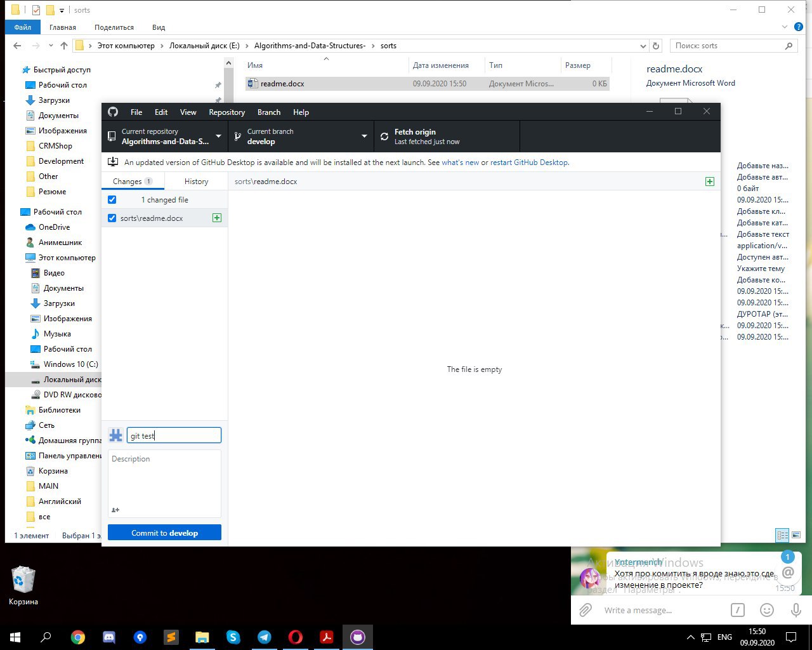The height and width of the screenshot is (650, 812).
Task: Click the attach file paperclip icon
Action: coord(586,610)
